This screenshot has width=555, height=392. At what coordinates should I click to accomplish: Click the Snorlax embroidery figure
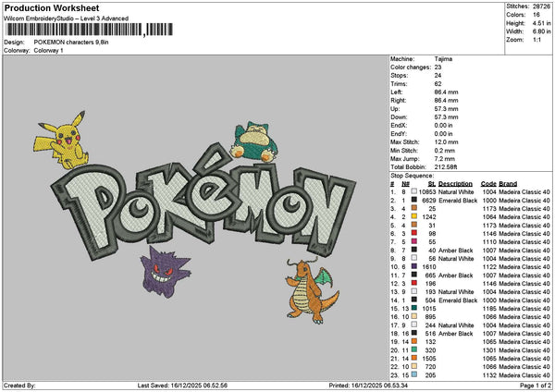coord(253,141)
